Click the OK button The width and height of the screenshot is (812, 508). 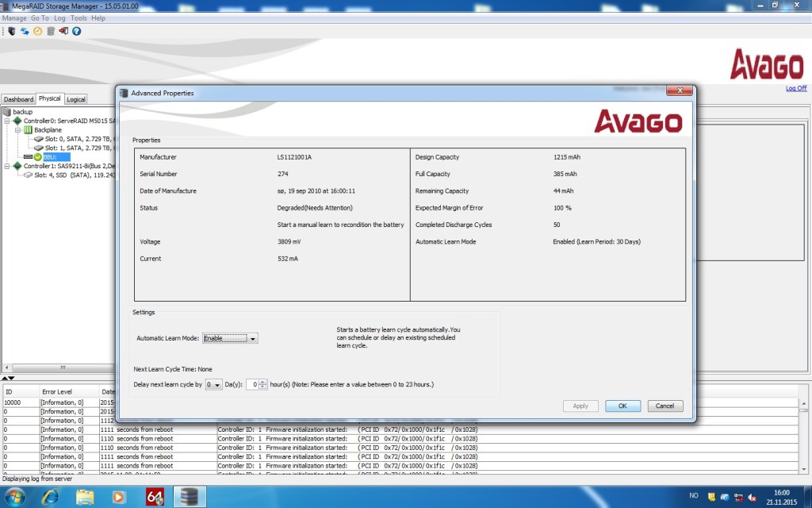coord(622,406)
